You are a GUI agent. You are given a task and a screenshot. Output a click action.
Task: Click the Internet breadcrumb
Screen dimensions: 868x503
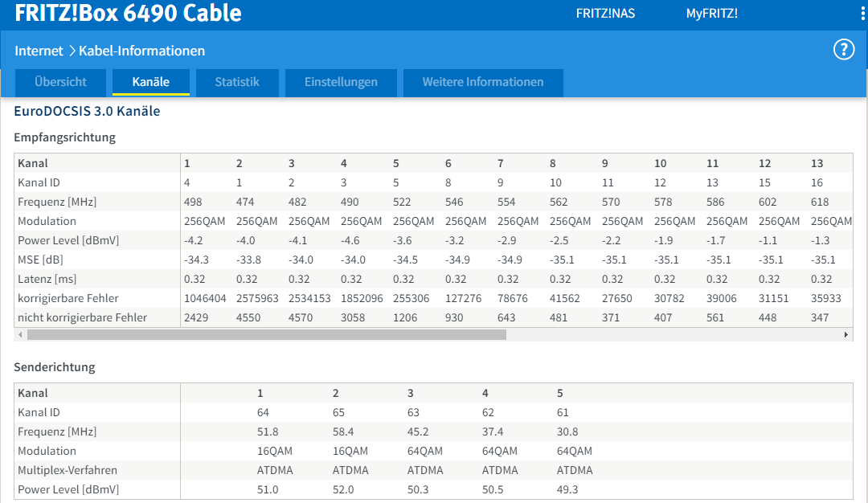tap(39, 51)
